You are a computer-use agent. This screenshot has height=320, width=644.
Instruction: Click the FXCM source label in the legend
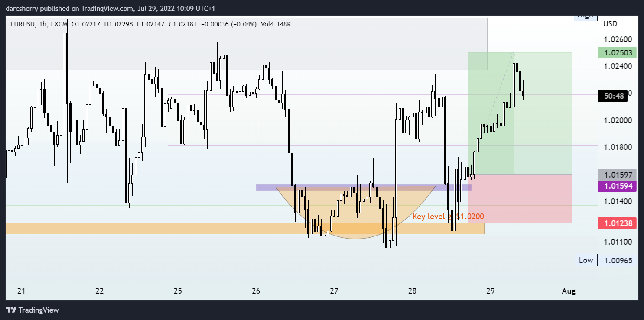[60, 24]
